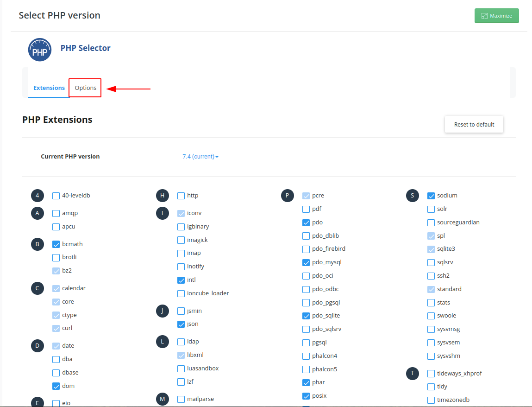
Task: Uncheck the posix extension checkbox
Action: coord(306,396)
